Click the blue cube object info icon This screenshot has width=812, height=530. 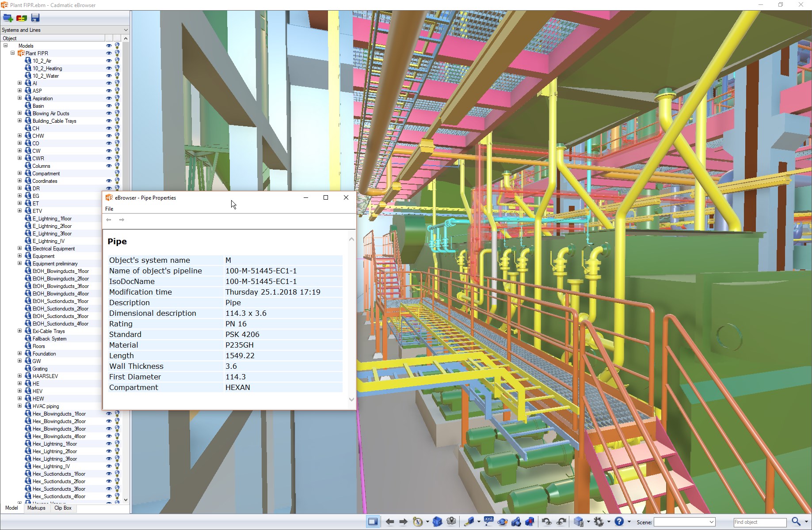pyautogui.click(x=579, y=522)
